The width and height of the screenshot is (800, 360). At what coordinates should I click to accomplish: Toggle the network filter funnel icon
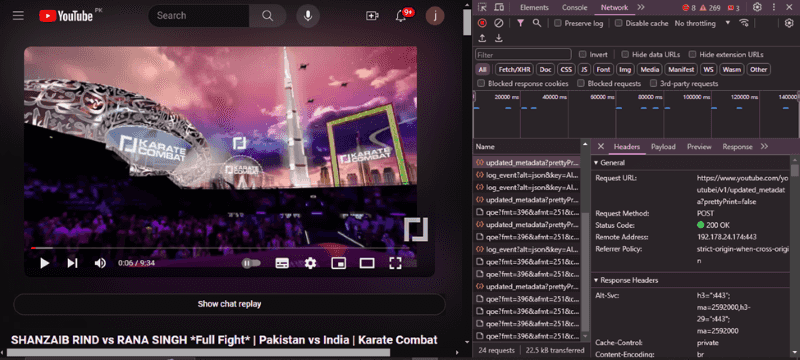click(x=520, y=23)
